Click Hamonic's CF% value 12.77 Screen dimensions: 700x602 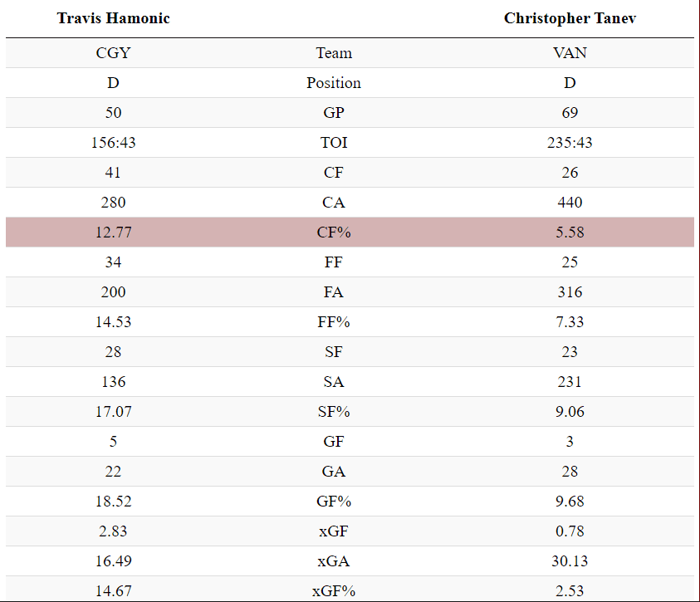pyautogui.click(x=113, y=232)
